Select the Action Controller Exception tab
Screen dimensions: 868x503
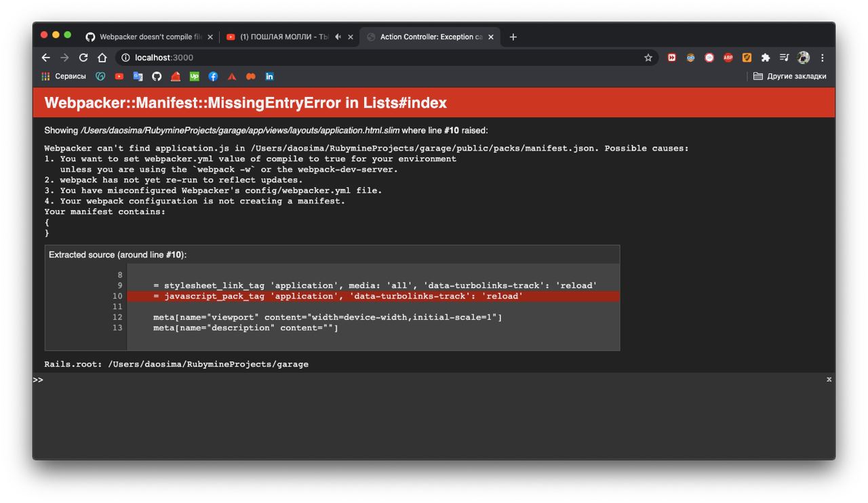coord(431,37)
